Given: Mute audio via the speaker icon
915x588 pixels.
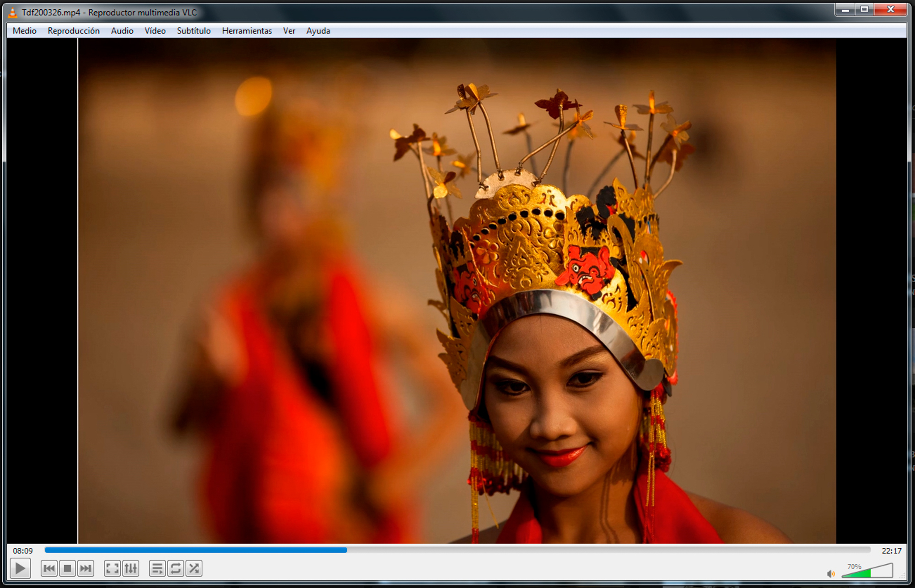Looking at the screenshot, I should [831, 573].
